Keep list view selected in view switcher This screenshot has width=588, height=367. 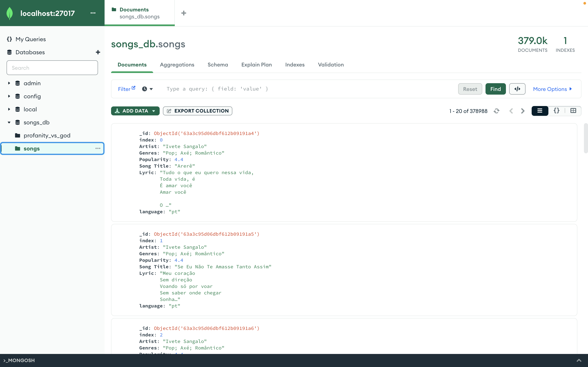[540, 111]
